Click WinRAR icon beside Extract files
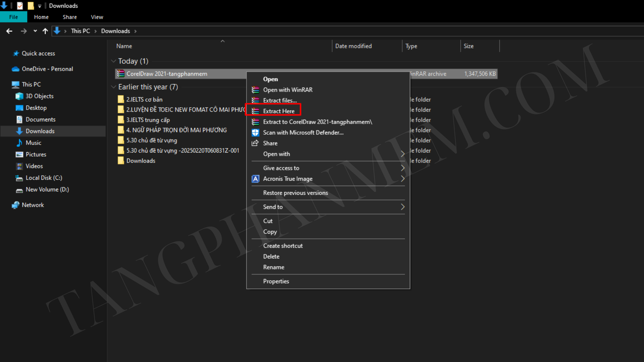The width and height of the screenshot is (644, 362). pyautogui.click(x=255, y=100)
